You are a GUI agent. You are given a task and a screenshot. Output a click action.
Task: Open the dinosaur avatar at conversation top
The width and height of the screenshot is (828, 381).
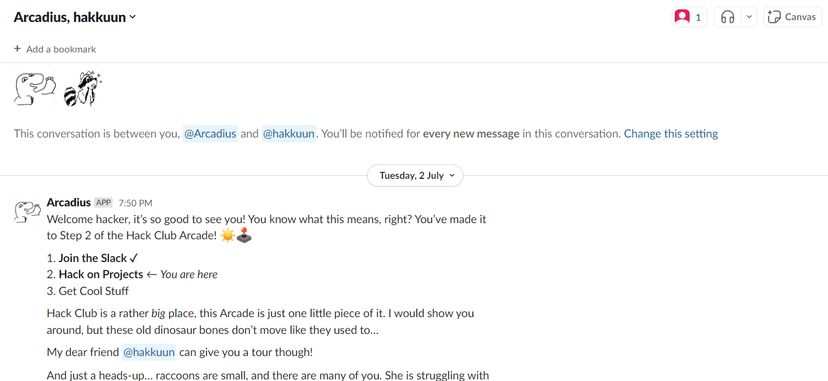34,85
